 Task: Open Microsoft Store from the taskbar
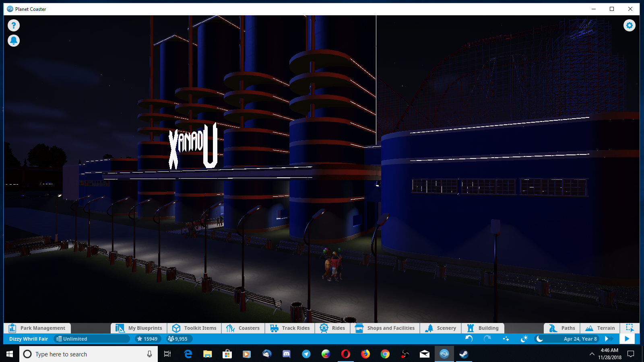[x=227, y=354]
